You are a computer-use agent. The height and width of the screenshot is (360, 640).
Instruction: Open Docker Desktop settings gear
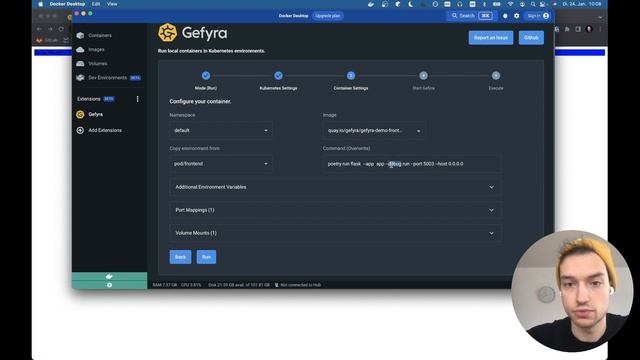517,16
